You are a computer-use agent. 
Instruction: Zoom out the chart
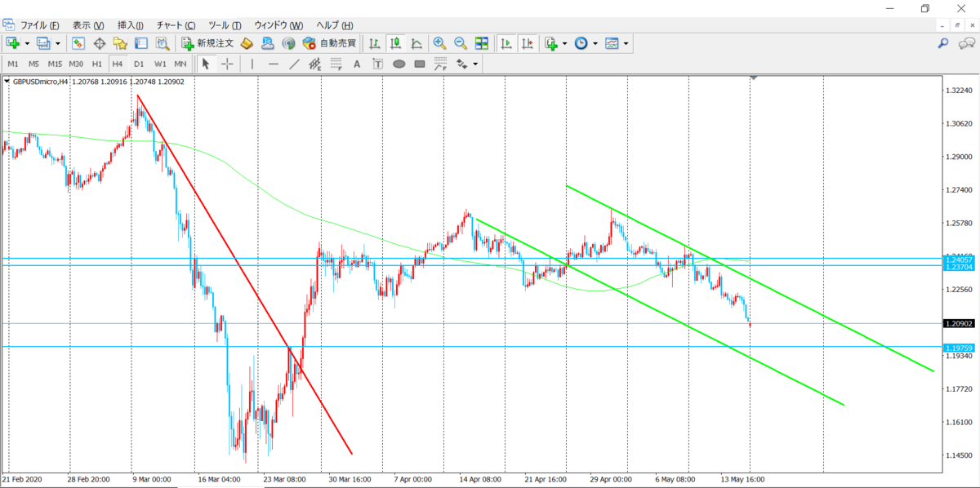pos(461,43)
